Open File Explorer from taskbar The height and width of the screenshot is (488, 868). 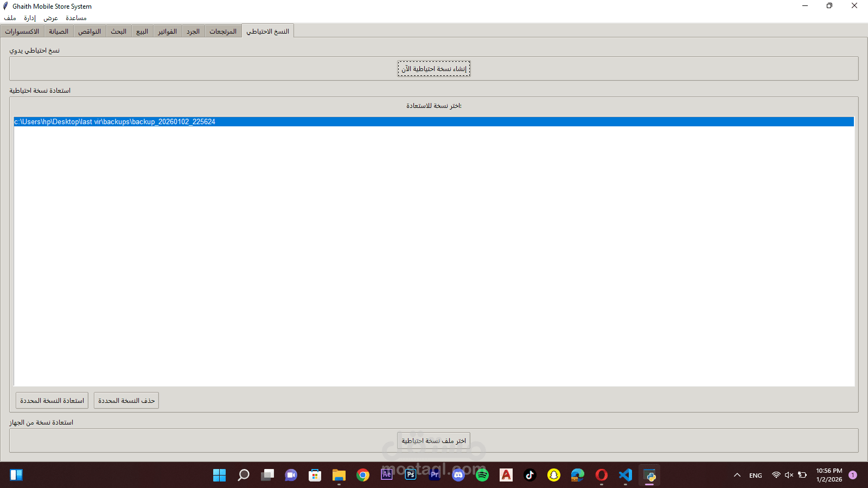(x=339, y=476)
